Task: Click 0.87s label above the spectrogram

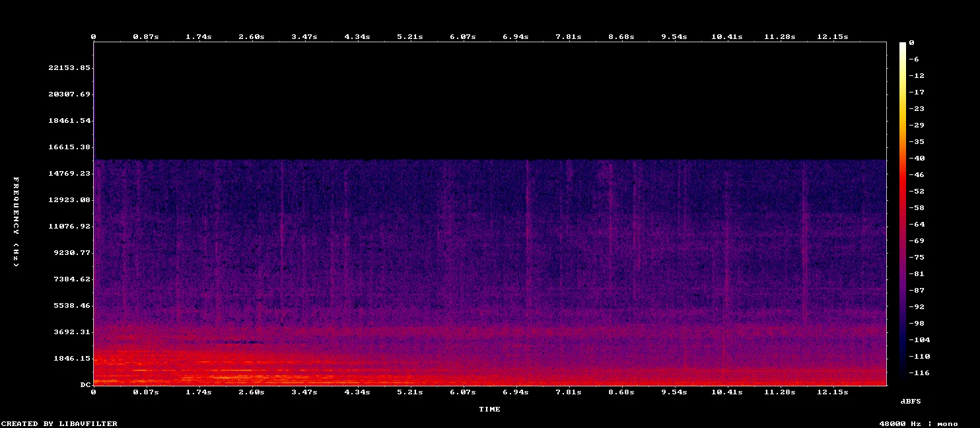Action: tap(146, 37)
